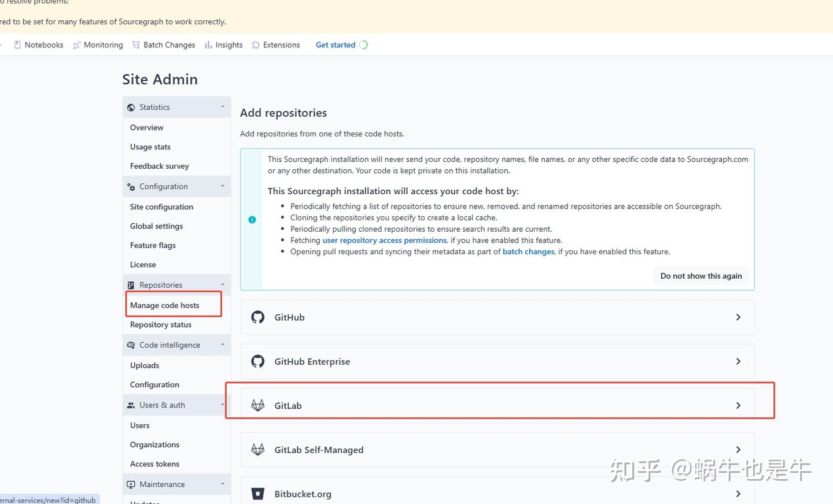This screenshot has width=833, height=504.
Task: Select Manage code hosts in sidebar
Action: 164,305
